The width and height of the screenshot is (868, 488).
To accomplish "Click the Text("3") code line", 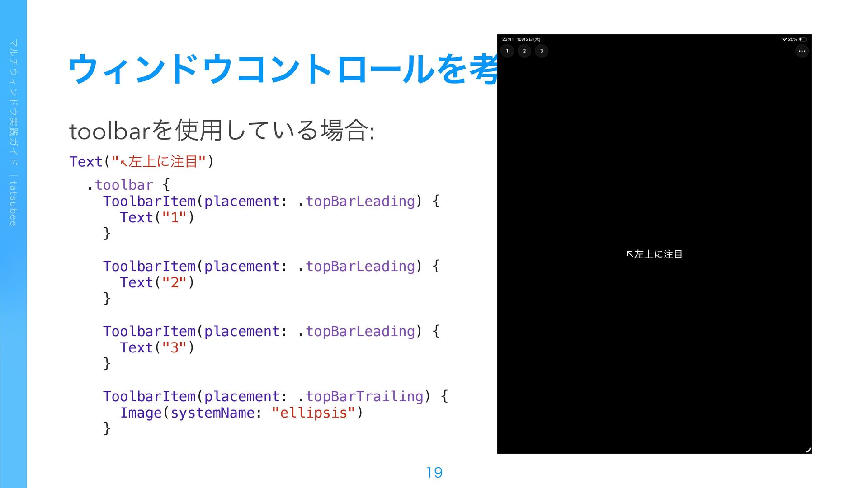I will click(x=157, y=347).
